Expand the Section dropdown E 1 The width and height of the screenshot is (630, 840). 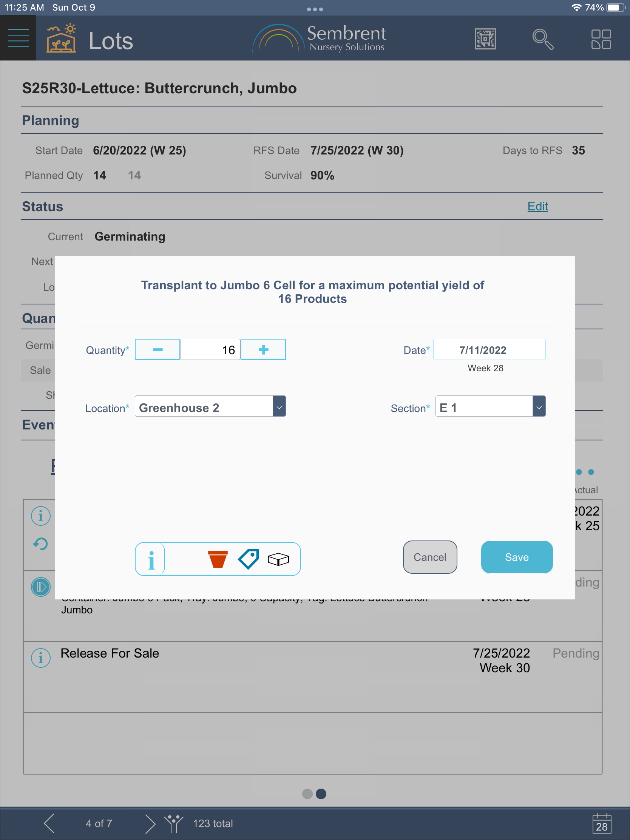point(539,407)
